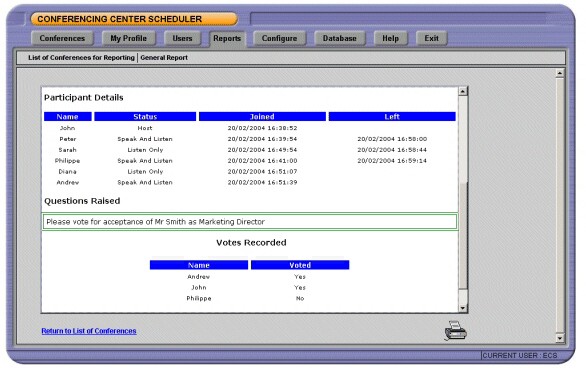Open the Database tab
Screen dimensions: 586x368
[x=339, y=38]
